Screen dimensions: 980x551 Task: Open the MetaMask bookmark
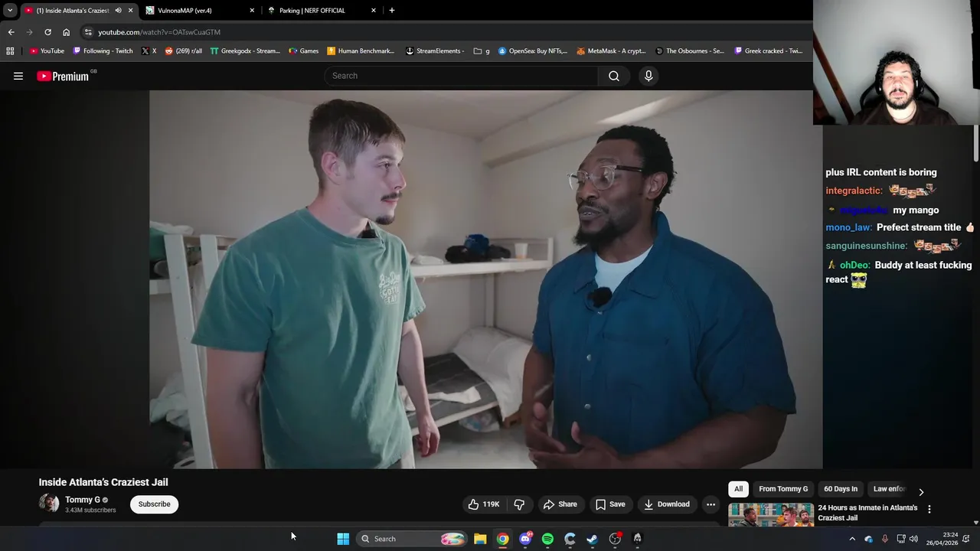click(x=612, y=51)
